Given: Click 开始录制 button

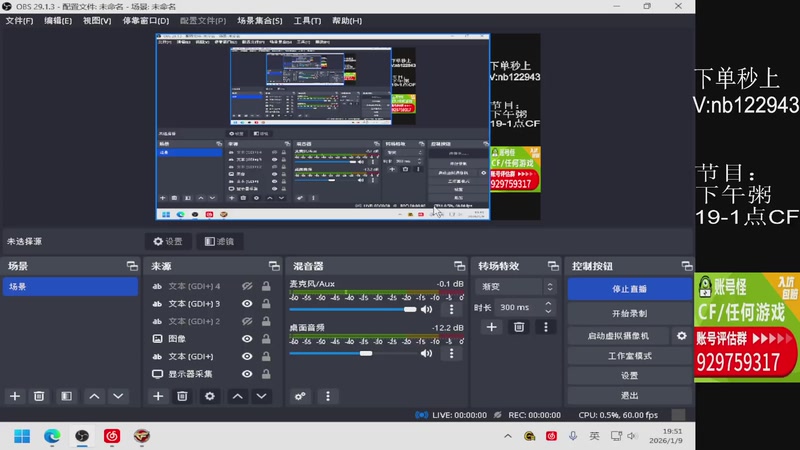Looking at the screenshot, I should pyautogui.click(x=630, y=313).
